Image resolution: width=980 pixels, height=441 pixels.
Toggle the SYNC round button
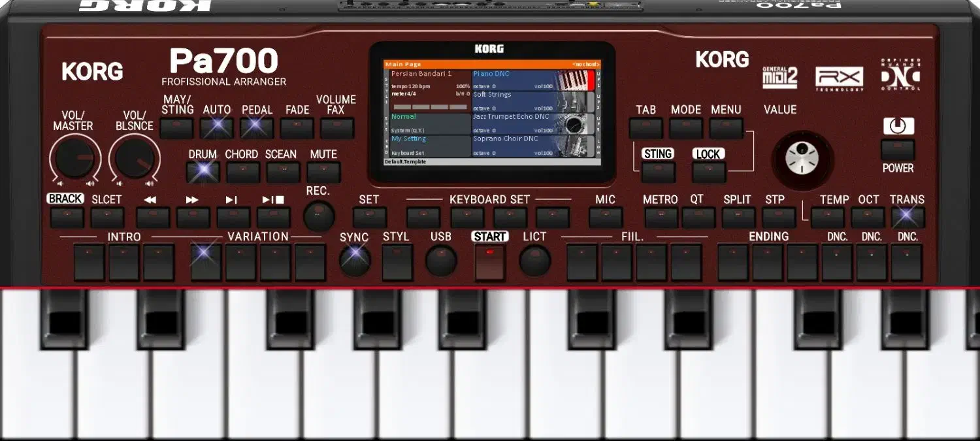355,261
